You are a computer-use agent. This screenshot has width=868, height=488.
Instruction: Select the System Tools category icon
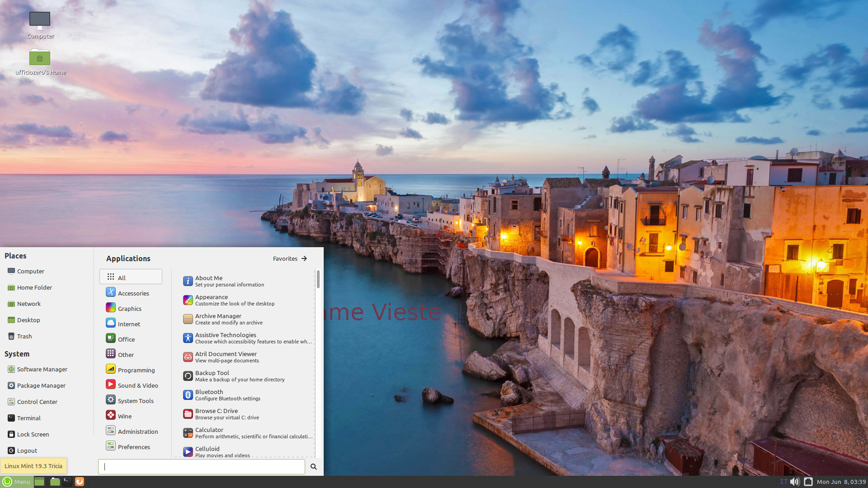click(111, 400)
